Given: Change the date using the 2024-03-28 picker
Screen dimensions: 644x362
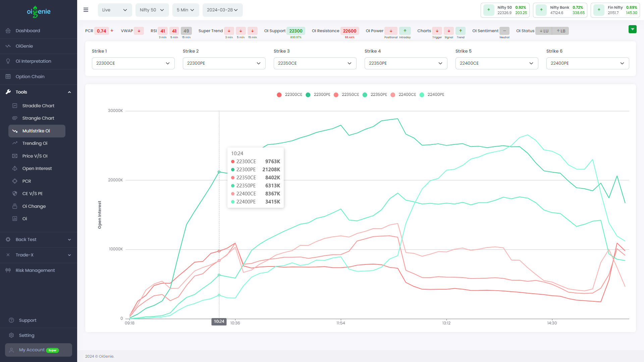Looking at the screenshot, I should click(222, 10).
